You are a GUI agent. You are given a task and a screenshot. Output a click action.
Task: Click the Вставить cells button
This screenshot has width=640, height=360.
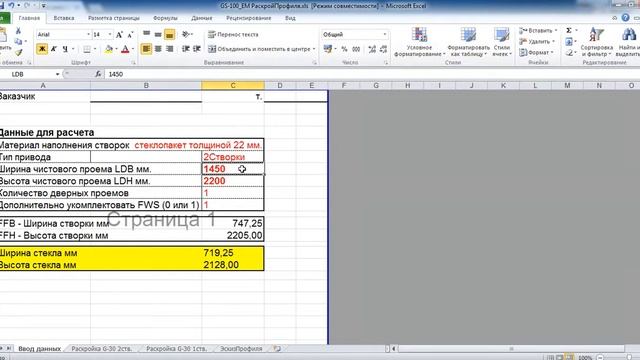point(538,31)
